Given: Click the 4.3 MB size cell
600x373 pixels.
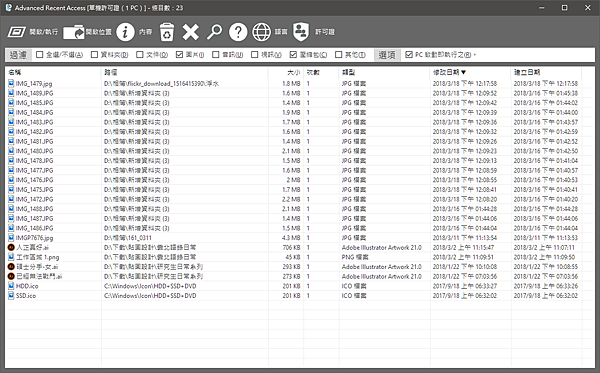Looking at the screenshot, I should 291,238.
